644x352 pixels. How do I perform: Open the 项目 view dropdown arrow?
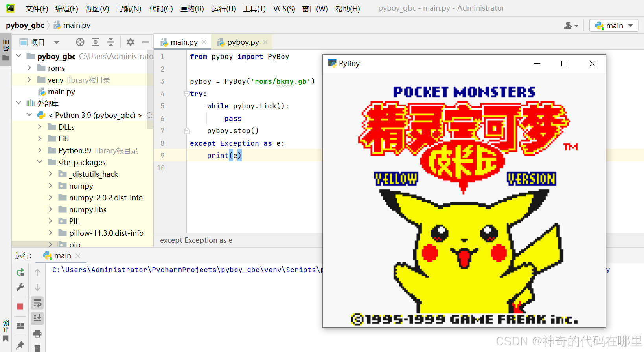pyautogui.click(x=57, y=42)
